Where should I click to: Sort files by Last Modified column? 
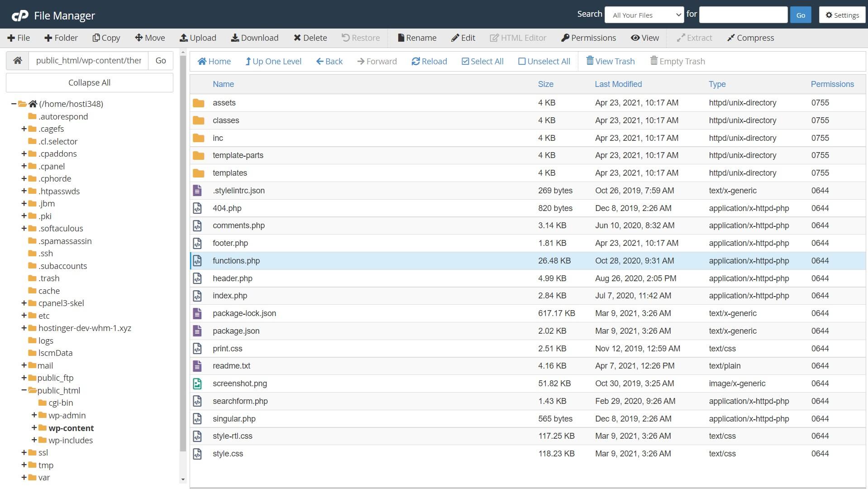pos(618,84)
